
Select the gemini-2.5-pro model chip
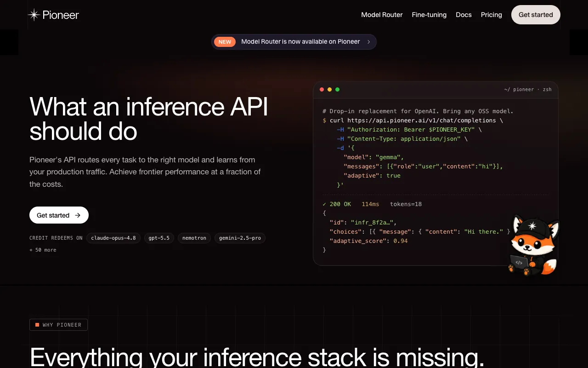240,238
